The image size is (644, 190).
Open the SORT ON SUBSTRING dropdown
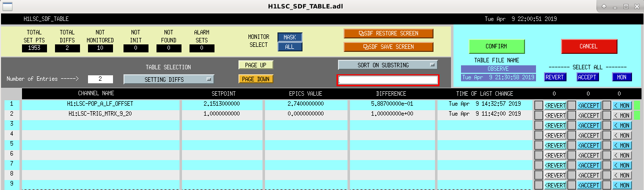point(388,65)
